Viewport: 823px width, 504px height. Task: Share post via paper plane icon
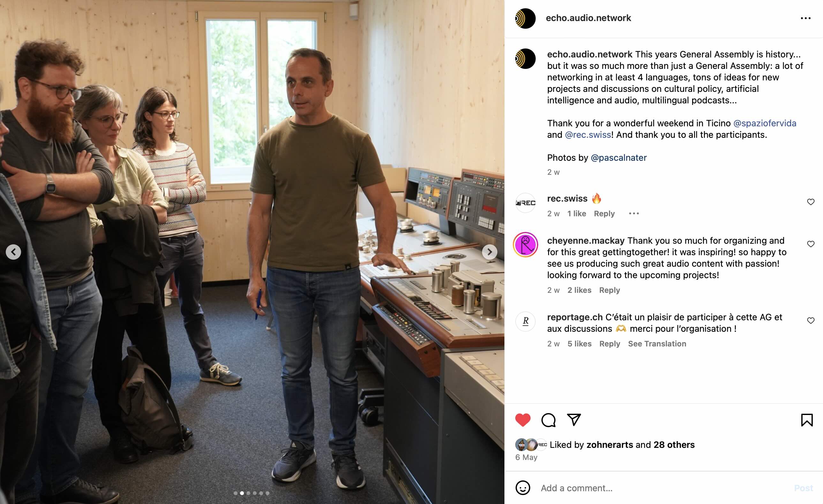coord(574,419)
